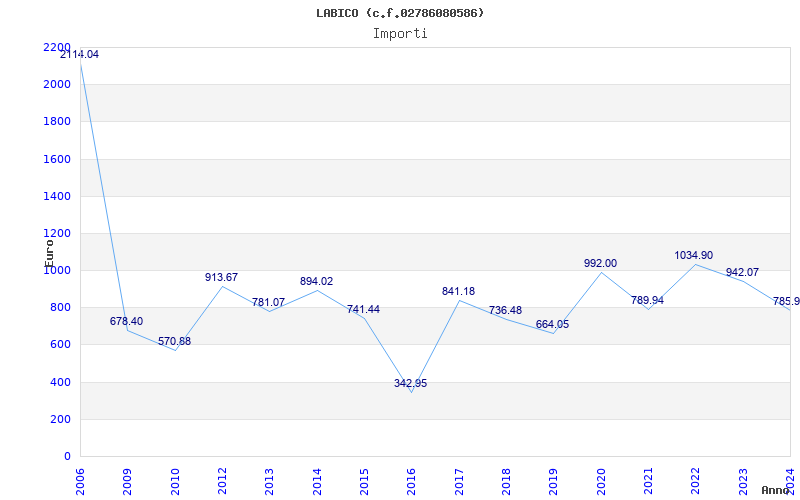Viewport: 800px width, 500px height.
Task: Click the 2020 year tick label
Action: click(601, 482)
